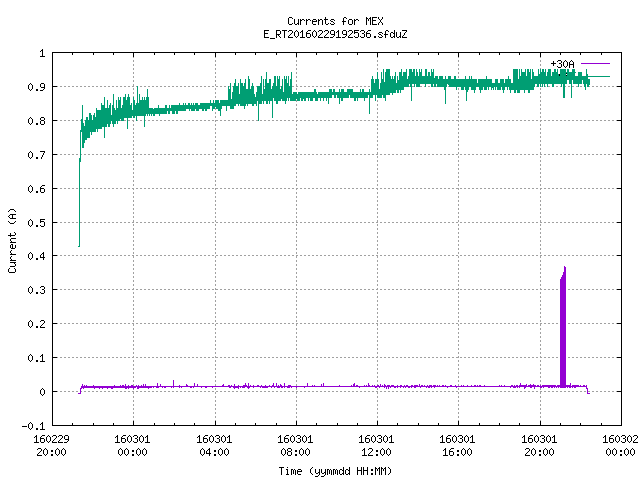Click the x-axis label '160301 16:00'
Image resolution: width=640 pixels, height=480 pixels.
(457, 445)
